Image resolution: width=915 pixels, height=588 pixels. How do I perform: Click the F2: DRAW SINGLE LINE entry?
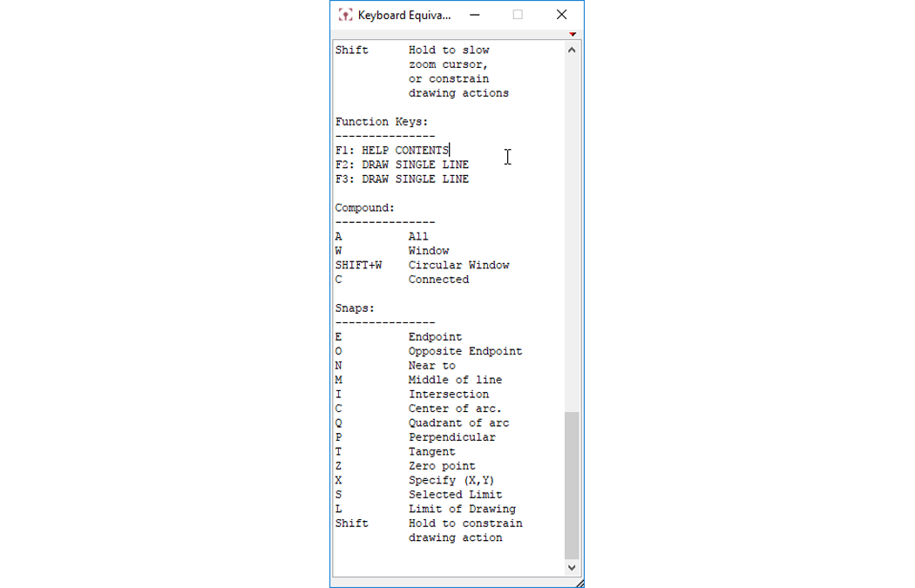click(402, 164)
